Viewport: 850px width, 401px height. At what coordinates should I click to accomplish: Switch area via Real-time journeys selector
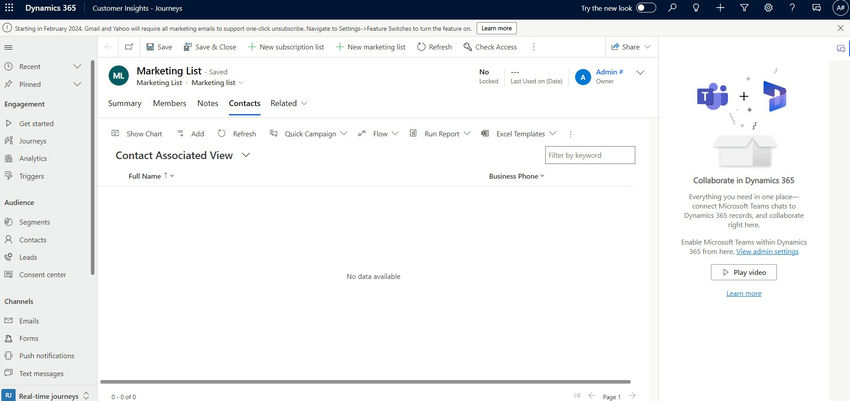tap(46, 396)
